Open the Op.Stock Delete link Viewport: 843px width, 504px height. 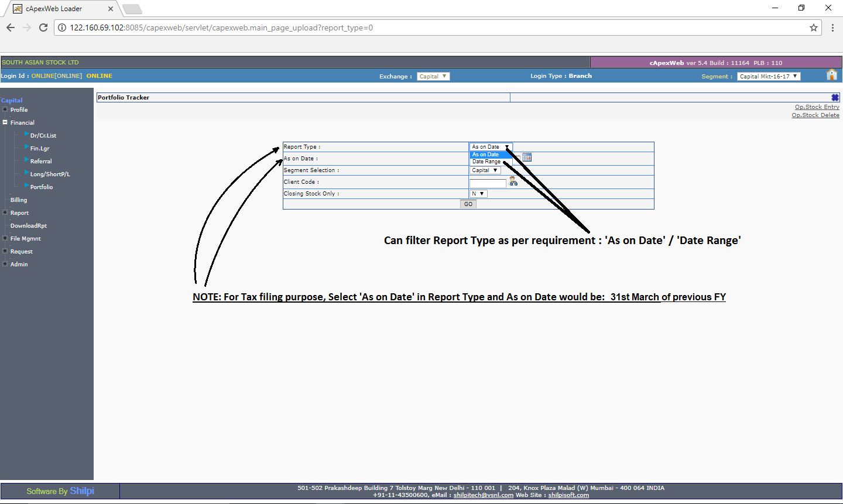click(815, 115)
